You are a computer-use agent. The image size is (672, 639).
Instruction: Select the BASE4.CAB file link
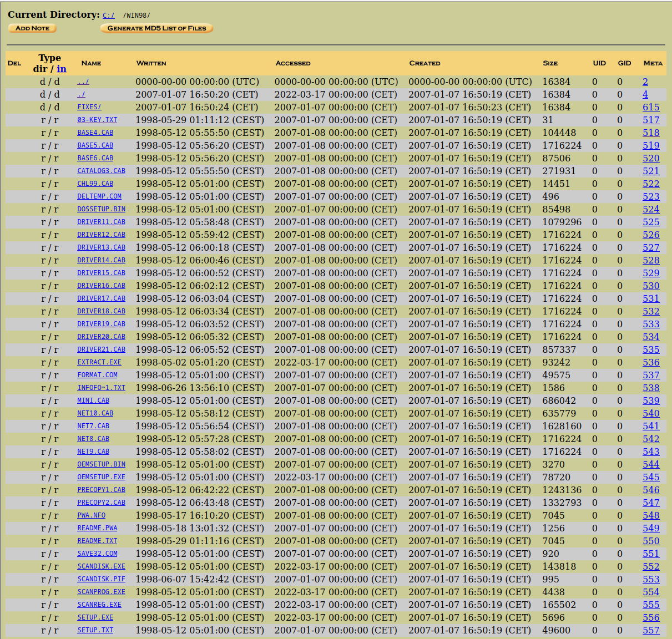(95, 133)
